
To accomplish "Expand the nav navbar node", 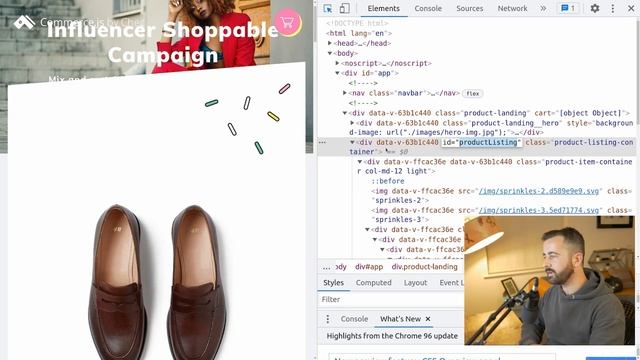I will point(345,93).
